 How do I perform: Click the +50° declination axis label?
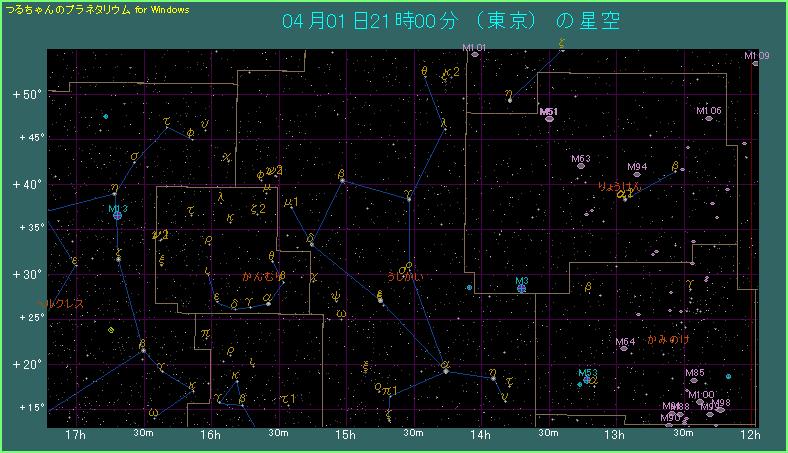tap(25, 94)
